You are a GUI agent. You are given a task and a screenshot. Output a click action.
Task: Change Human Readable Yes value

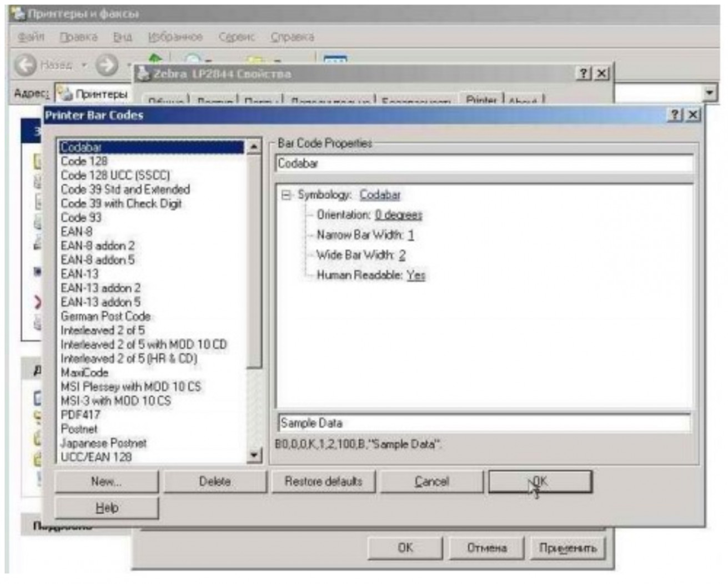point(415,275)
